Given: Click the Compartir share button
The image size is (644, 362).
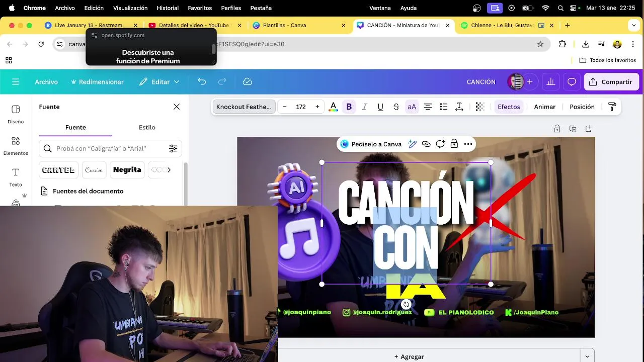Looking at the screenshot, I should (611, 81).
